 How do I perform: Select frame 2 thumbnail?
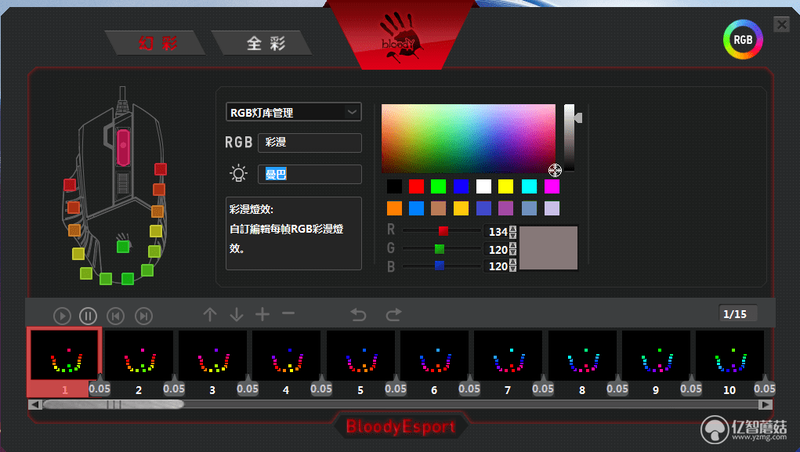point(138,355)
